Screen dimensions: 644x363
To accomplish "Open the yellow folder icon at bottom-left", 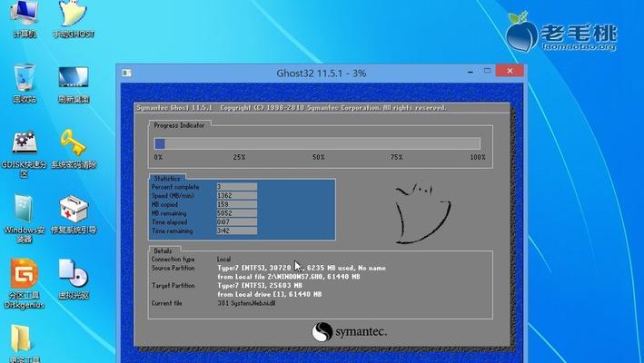I will tap(21, 343).
